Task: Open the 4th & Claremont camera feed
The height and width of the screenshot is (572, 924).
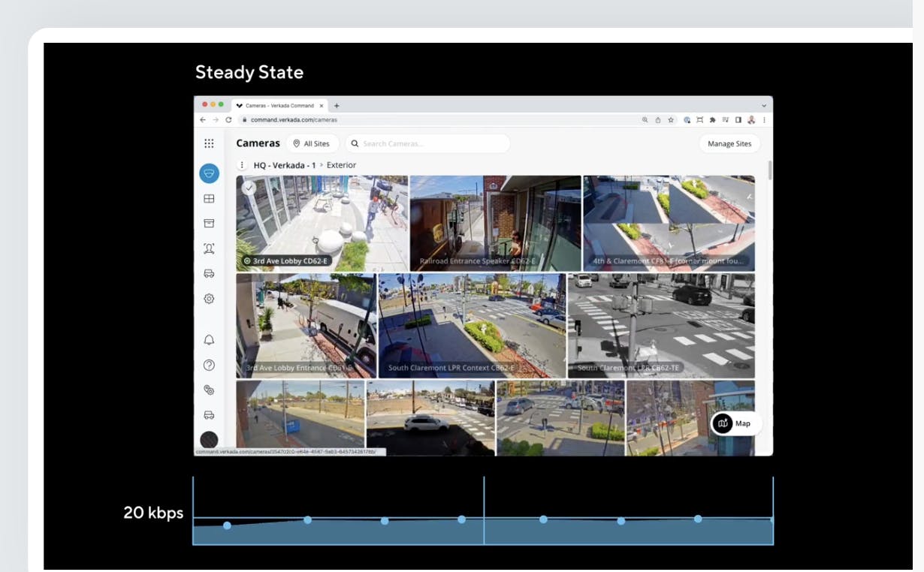Action: pyautogui.click(x=669, y=223)
